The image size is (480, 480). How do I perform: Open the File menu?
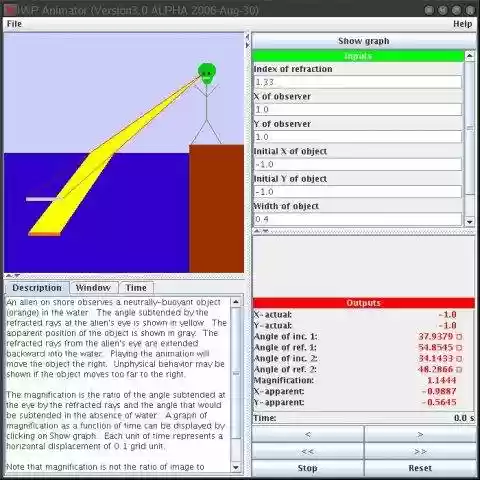point(14,24)
